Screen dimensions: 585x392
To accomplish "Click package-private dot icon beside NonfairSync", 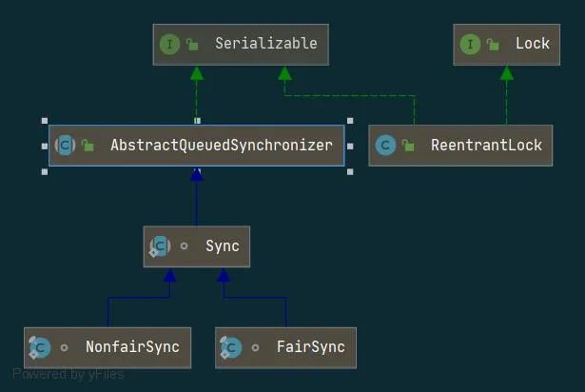I will [x=64, y=347].
